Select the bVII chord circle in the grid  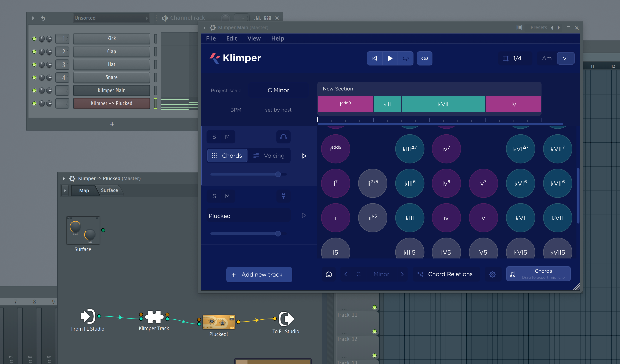[557, 218]
